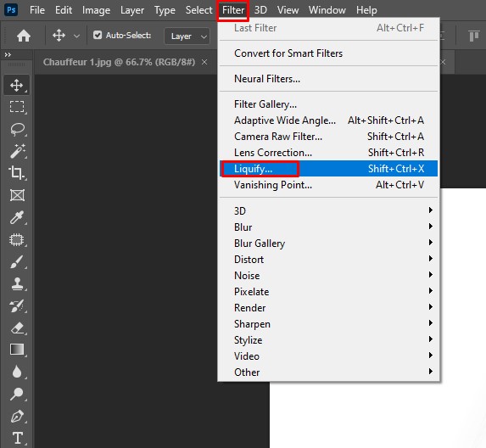Open the Type menu
486x448 pixels.
(165, 10)
